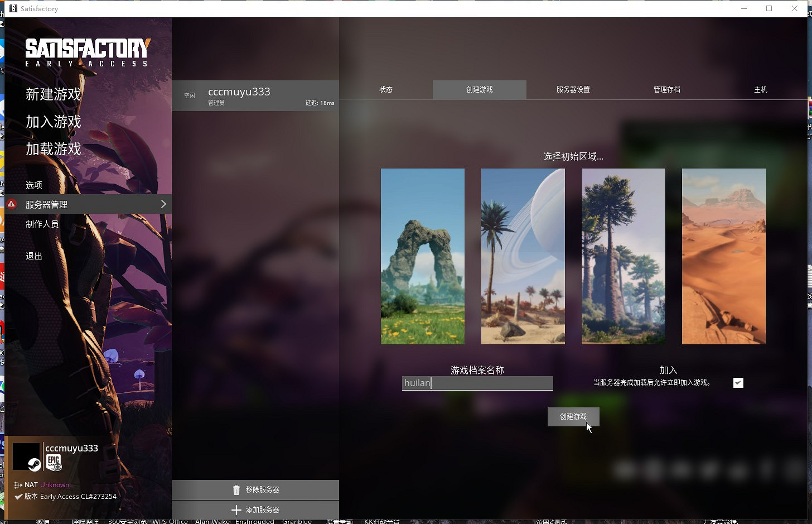Switch to the 状态 tab
Viewport: 812px width, 524px height.
(386, 90)
